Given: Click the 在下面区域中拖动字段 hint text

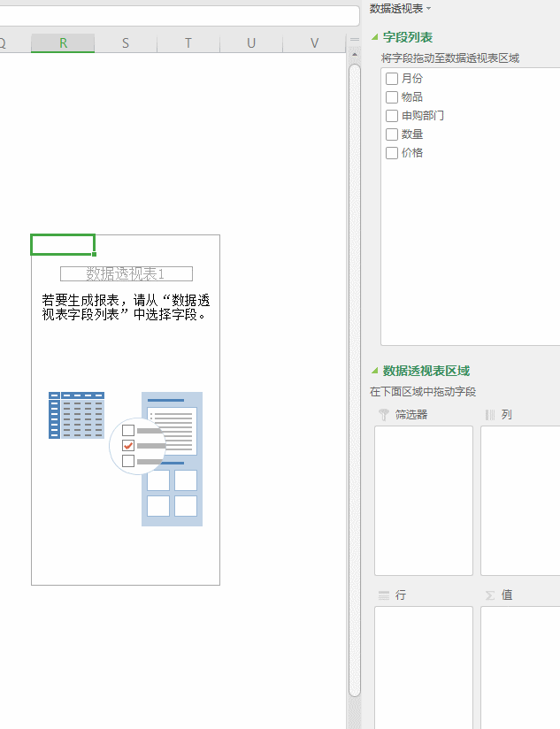Looking at the screenshot, I should [423, 391].
